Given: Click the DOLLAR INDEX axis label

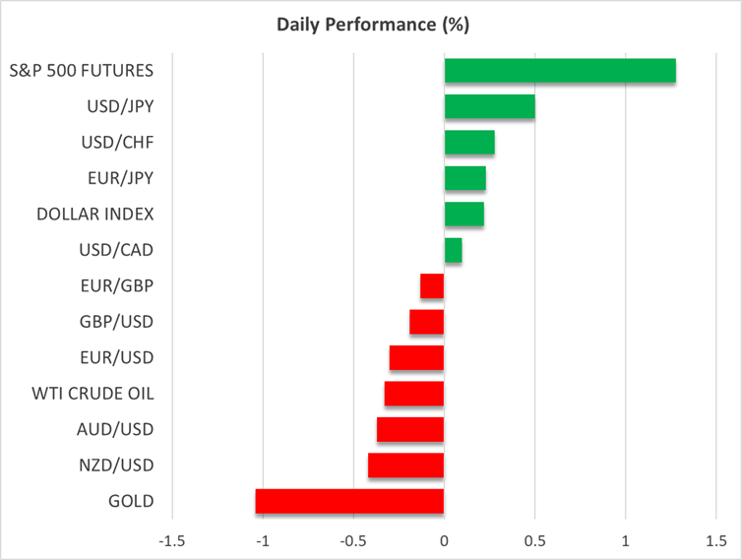Looking at the screenshot, I should tap(94, 214).
